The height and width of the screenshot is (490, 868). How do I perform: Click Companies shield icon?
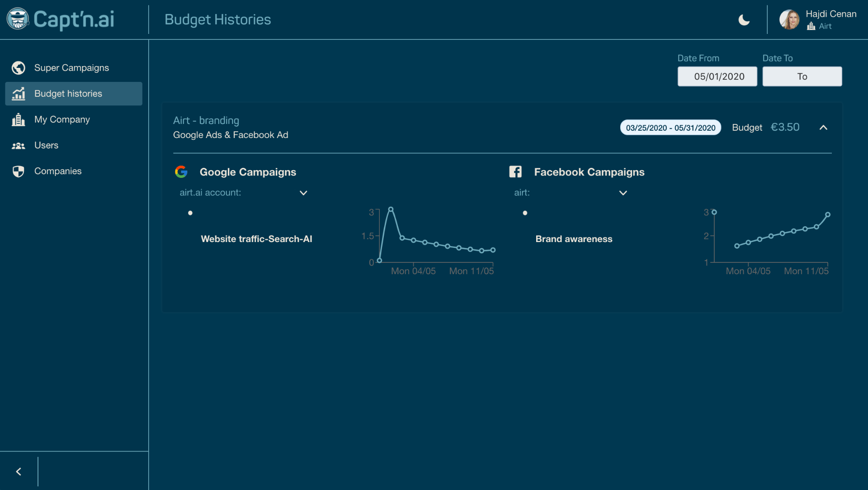[x=19, y=171]
